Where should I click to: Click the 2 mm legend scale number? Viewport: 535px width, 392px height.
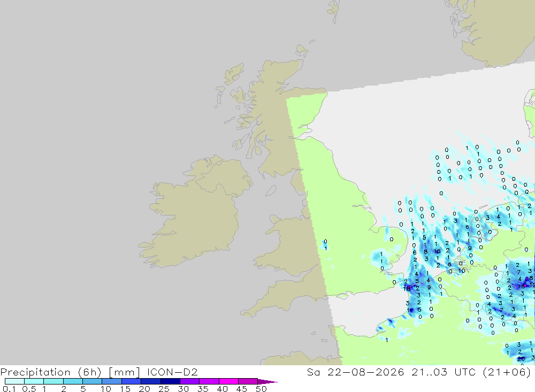[x=64, y=389]
